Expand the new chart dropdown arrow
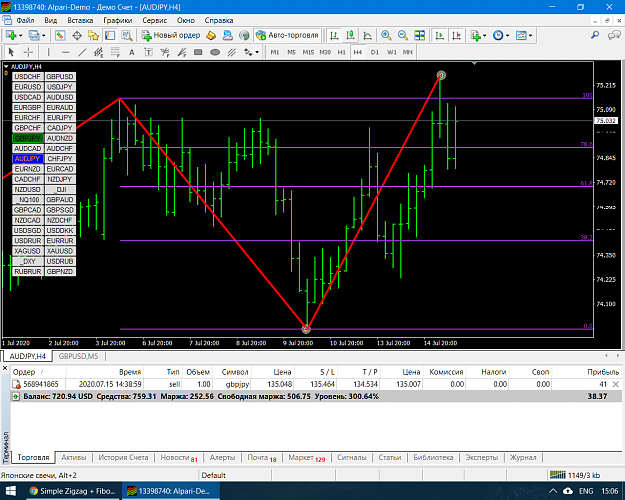Viewport: 625px width, 500px height. point(20,35)
